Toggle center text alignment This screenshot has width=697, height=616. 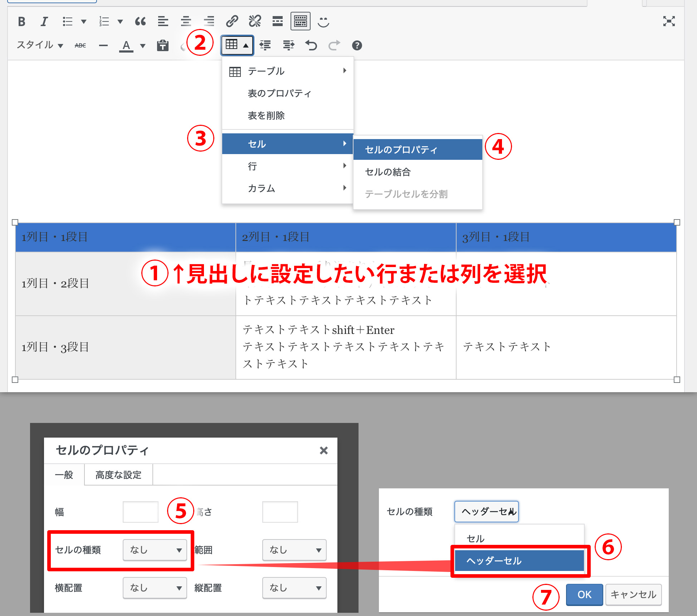pos(186,22)
